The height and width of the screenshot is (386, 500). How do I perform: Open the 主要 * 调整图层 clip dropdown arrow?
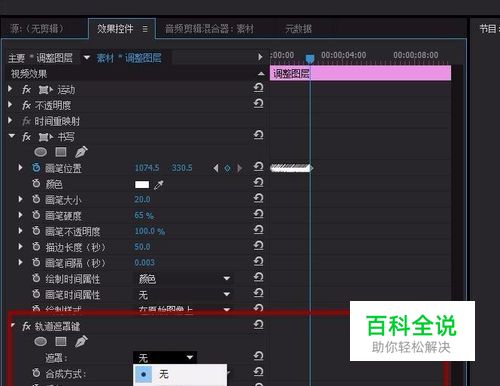tap(87, 57)
